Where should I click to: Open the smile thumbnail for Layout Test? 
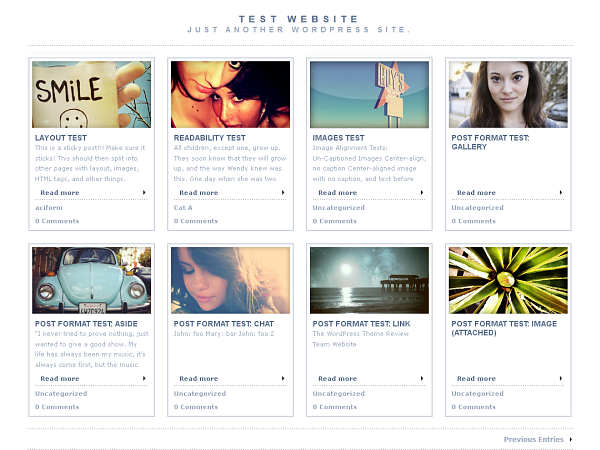tap(91, 94)
